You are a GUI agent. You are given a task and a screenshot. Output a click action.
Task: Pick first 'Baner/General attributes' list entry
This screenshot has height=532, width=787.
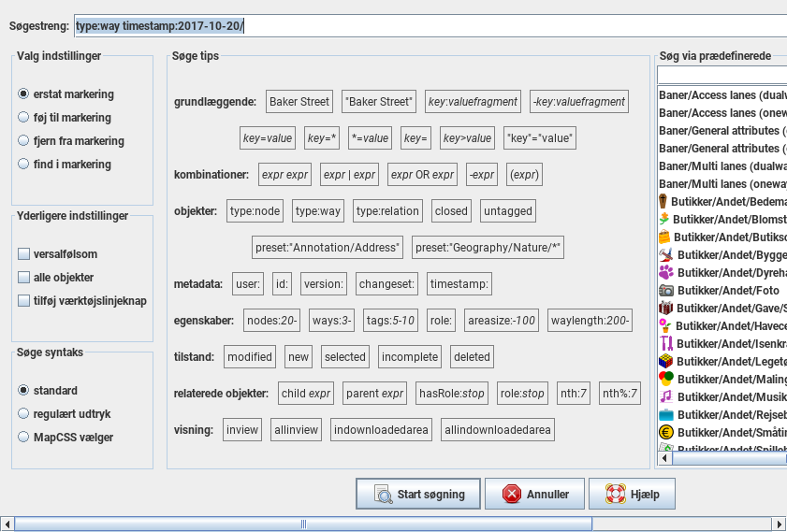point(721,131)
